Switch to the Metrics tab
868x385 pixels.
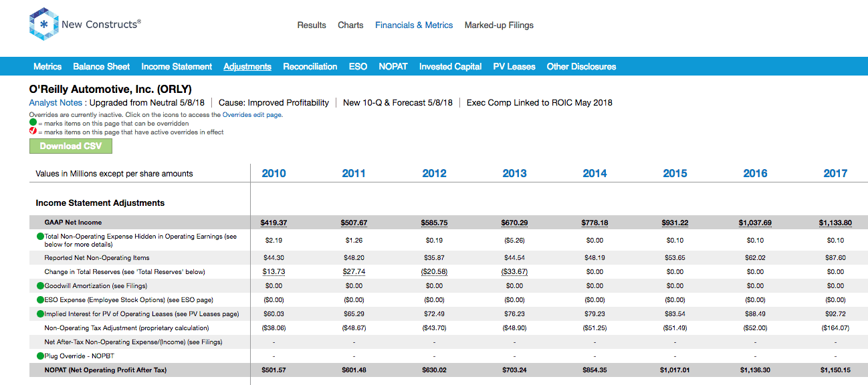(x=47, y=66)
